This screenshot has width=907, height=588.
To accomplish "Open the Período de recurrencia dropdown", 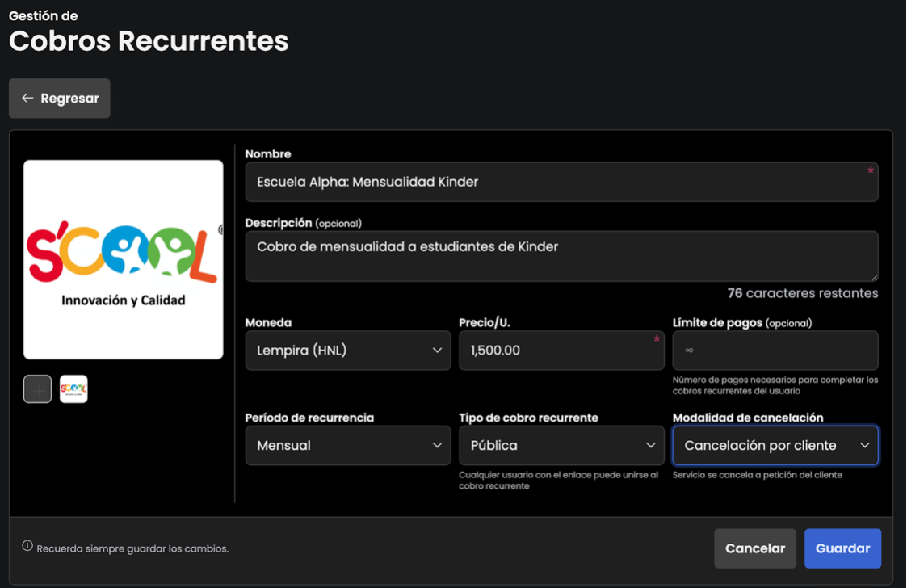I will 348,445.
